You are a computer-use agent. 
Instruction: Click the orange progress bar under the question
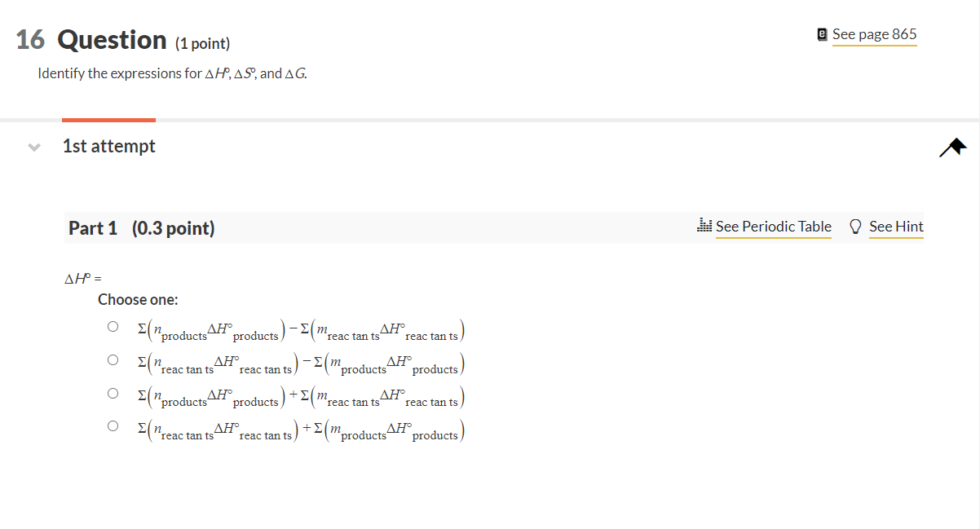pyautogui.click(x=108, y=120)
